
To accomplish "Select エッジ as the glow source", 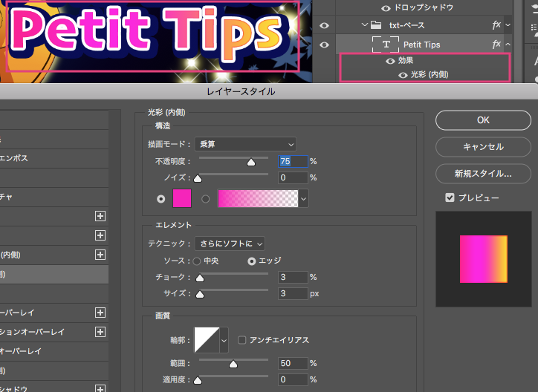I will coord(251,261).
